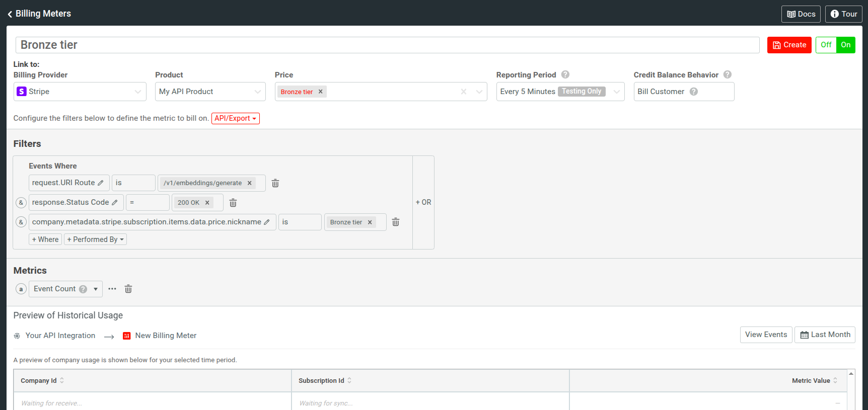The image size is (868, 410).
Task: Expand the My API Product dropdown
Action: (210, 92)
